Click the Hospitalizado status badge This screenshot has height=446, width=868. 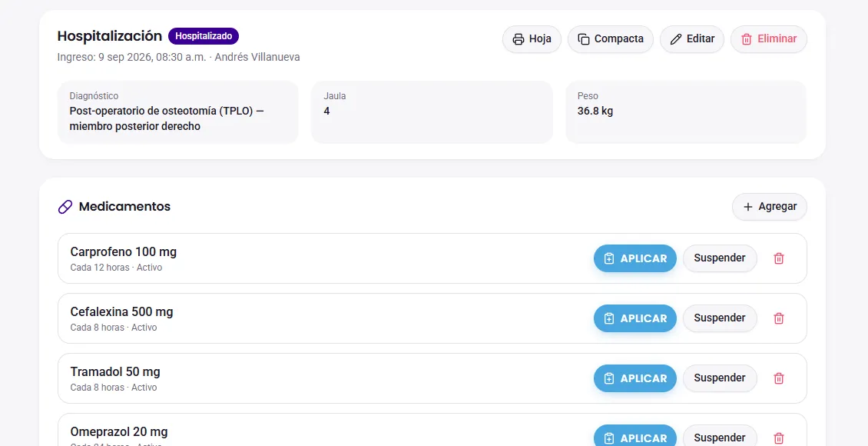pyautogui.click(x=204, y=36)
